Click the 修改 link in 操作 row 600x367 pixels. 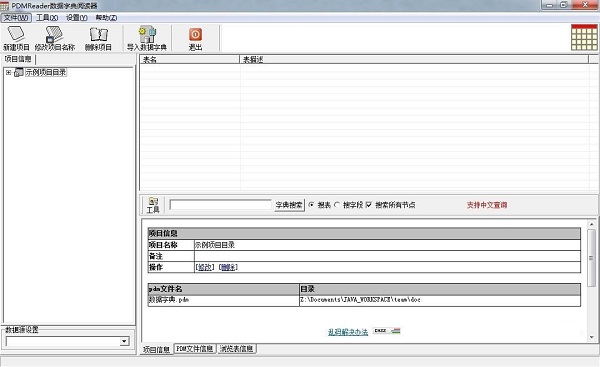[x=204, y=267]
